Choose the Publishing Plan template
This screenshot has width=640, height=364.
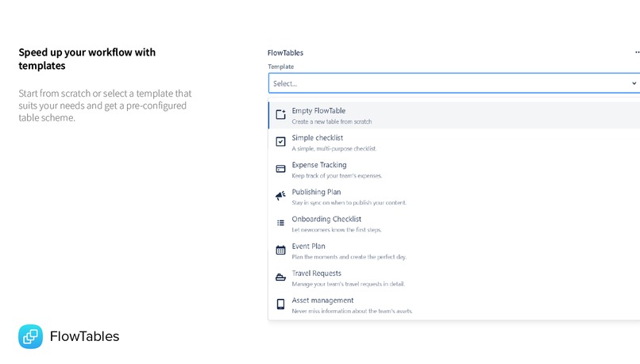[454, 197]
